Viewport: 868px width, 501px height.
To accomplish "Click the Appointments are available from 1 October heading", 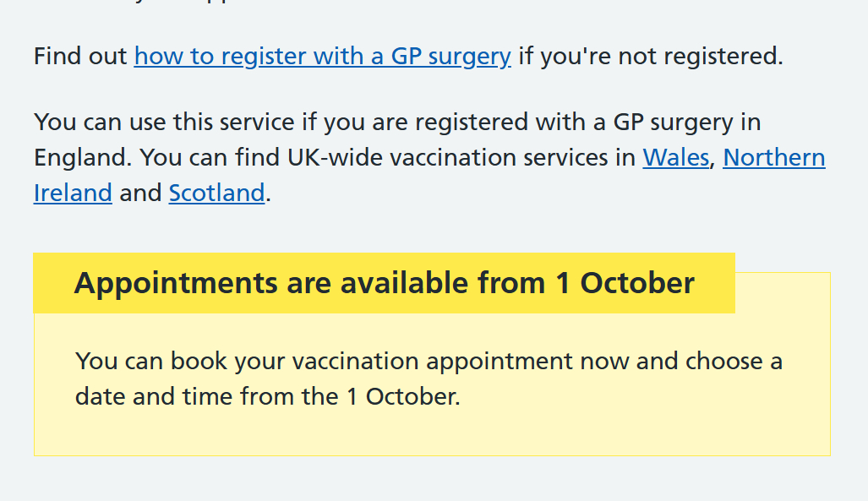I will (x=384, y=283).
